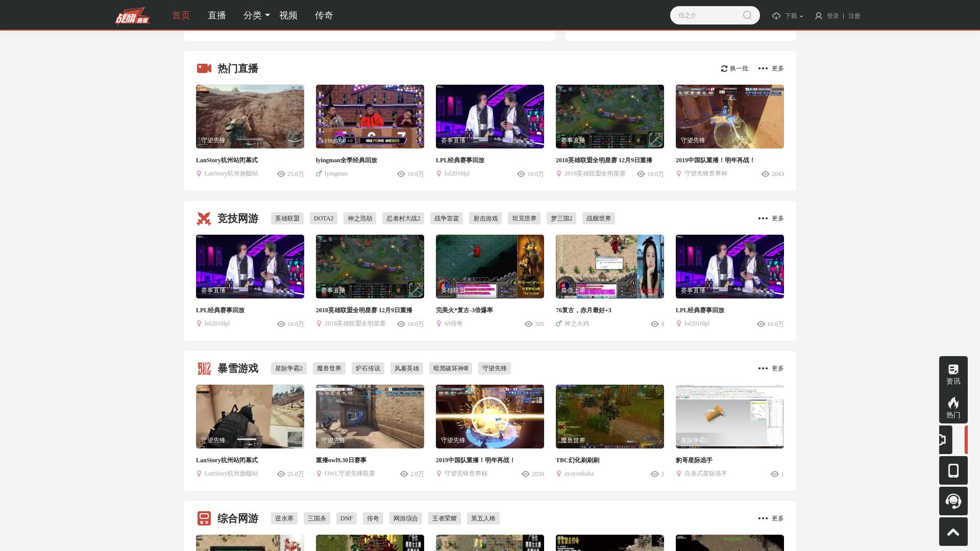Viewport: 980px width, 551px height.
Task: Expand the 分类 dropdown arrow
Action: (x=267, y=15)
